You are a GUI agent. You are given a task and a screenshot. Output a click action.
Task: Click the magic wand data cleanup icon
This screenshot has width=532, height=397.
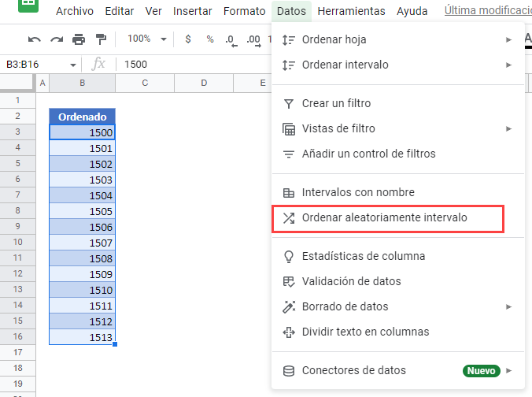coord(289,306)
